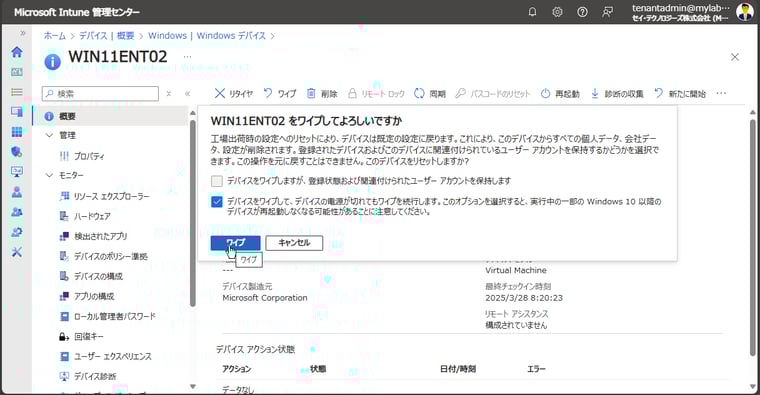Click the 削除 (Delete) toolbar action
760x395 pixels.
[x=322, y=94]
